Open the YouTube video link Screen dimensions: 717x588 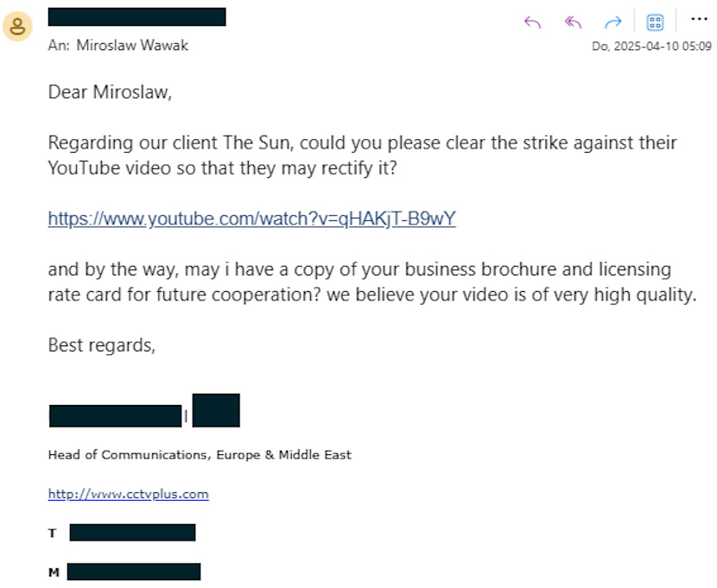pyautogui.click(x=252, y=218)
